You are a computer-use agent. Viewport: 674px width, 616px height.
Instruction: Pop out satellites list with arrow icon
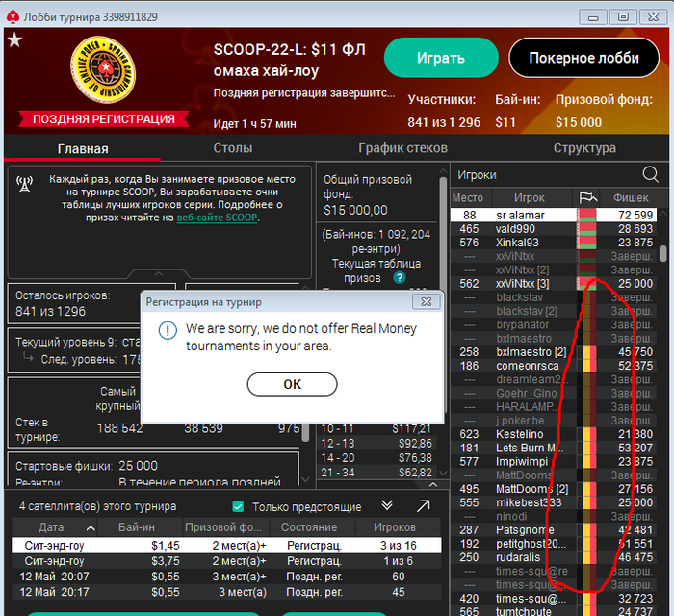(x=424, y=506)
